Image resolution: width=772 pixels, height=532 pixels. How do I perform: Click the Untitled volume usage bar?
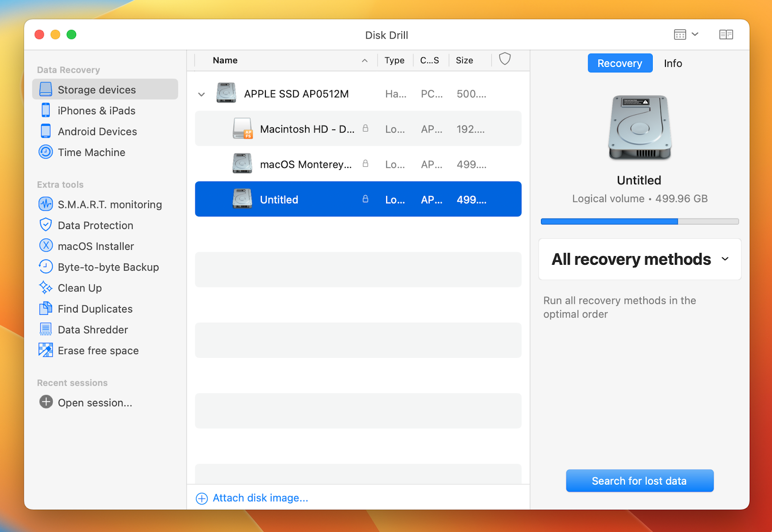pyautogui.click(x=640, y=221)
